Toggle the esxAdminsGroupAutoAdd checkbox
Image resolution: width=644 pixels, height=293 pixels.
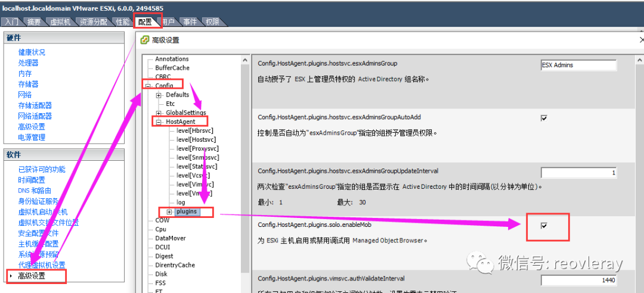click(544, 118)
